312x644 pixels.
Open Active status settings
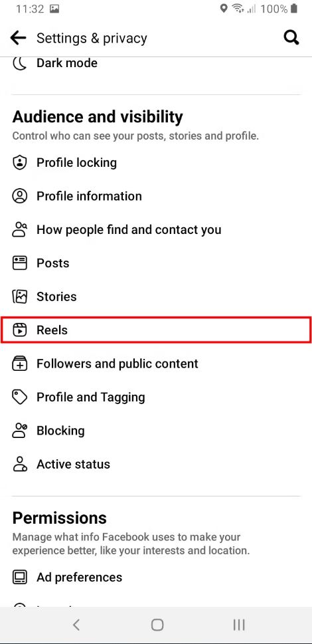(x=156, y=464)
